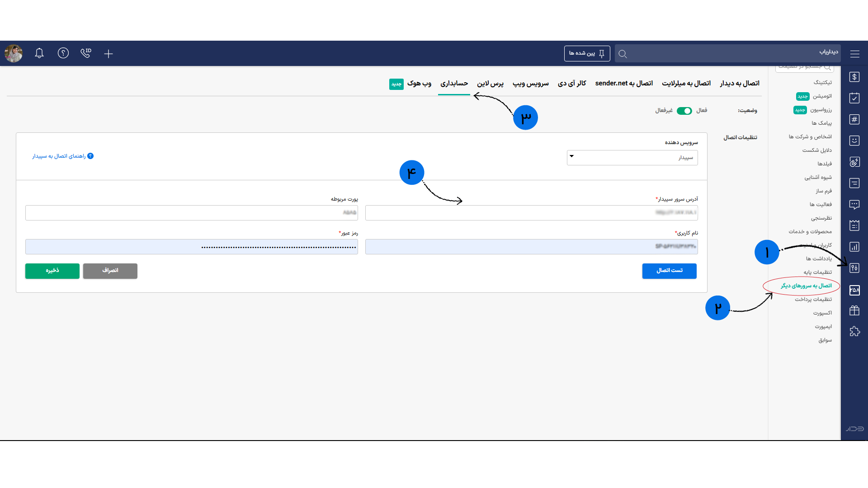Viewport: 868px width, 488px height.
Task: Select اتصال به سرورهای دیگر menu item
Action: point(806,286)
